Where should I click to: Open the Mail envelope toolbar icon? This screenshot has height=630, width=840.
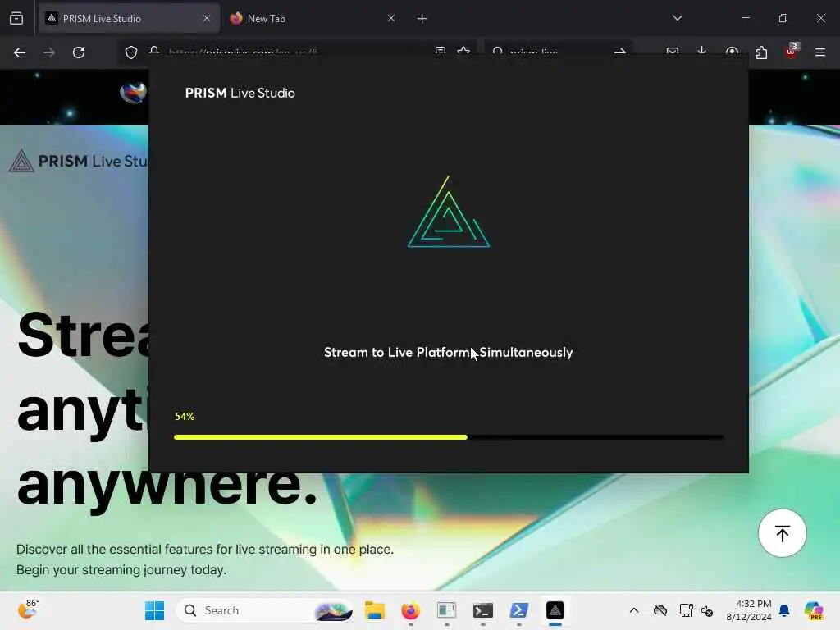coord(673,51)
